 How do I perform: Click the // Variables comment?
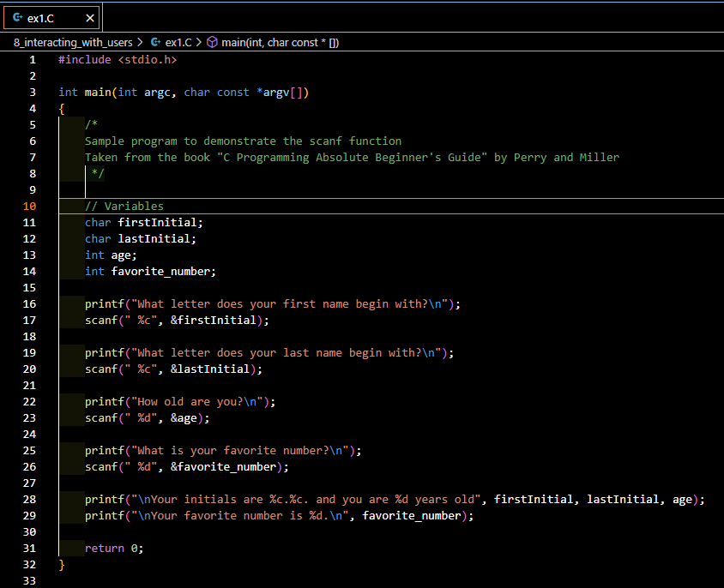click(x=124, y=206)
